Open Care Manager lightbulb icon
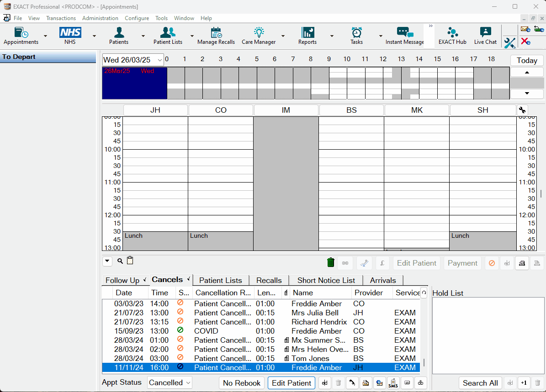546x392 pixels. click(259, 36)
